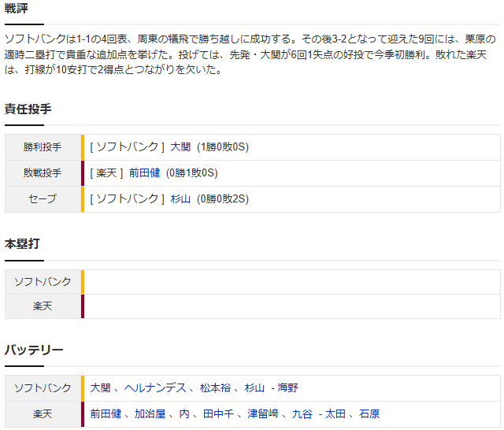Click [ ソフトバンク ] tag in セーブ row
504x430 pixels.
click(x=127, y=199)
